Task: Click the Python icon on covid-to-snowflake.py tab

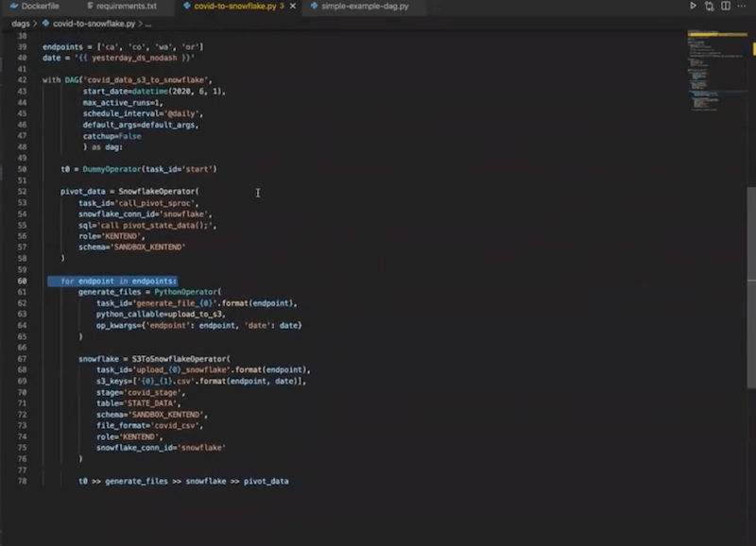Action: click(185, 6)
